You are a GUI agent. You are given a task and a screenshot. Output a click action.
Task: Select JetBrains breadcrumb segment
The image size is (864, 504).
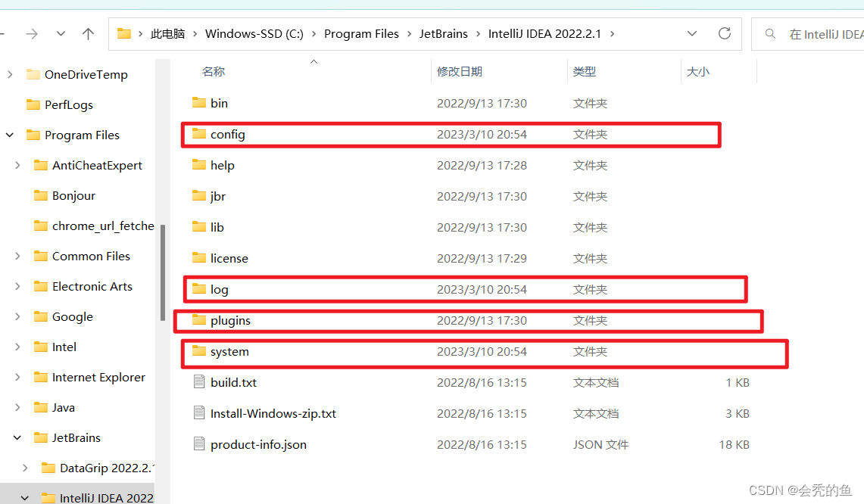coord(444,34)
